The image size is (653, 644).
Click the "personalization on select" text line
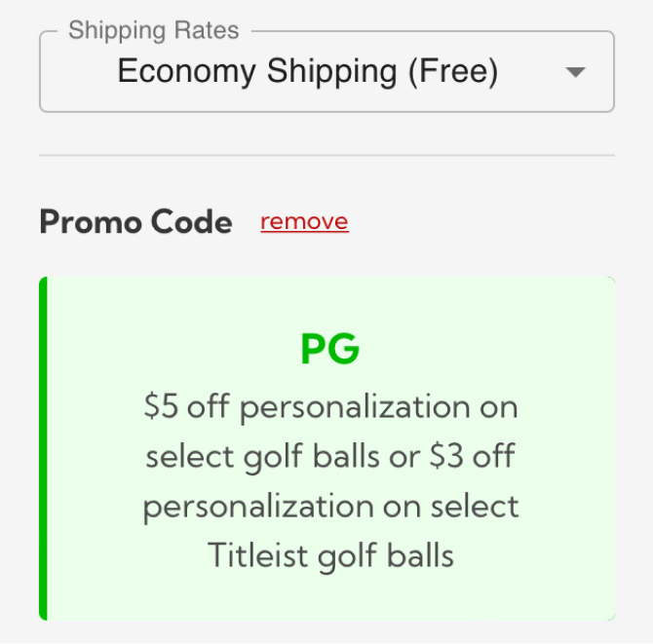330,507
